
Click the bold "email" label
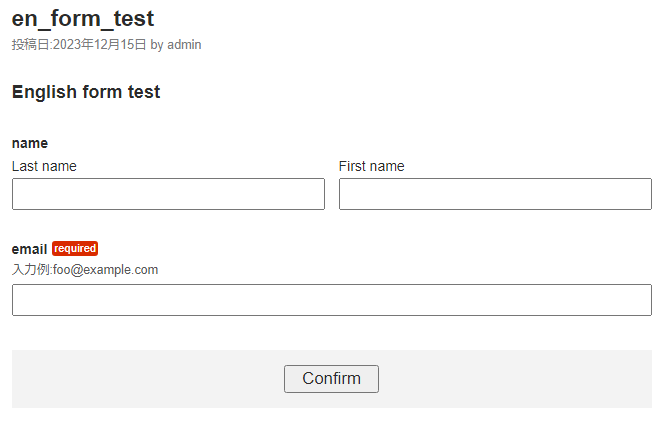pyautogui.click(x=29, y=249)
